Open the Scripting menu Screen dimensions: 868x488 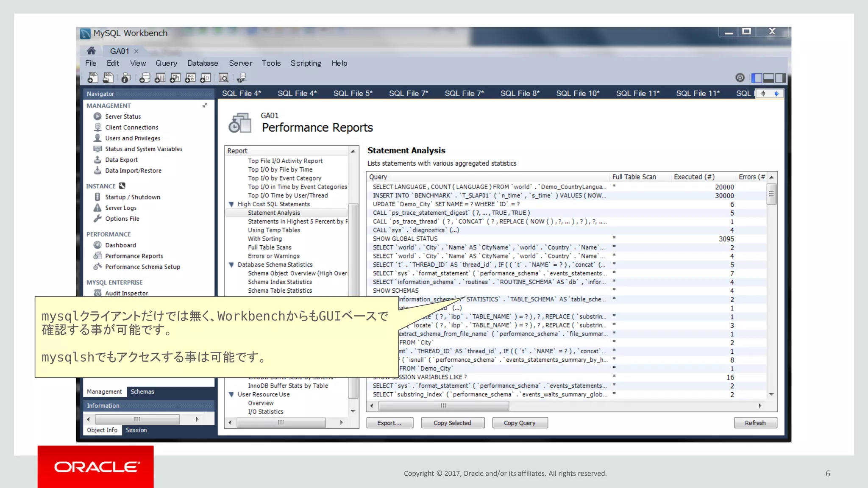[306, 63]
